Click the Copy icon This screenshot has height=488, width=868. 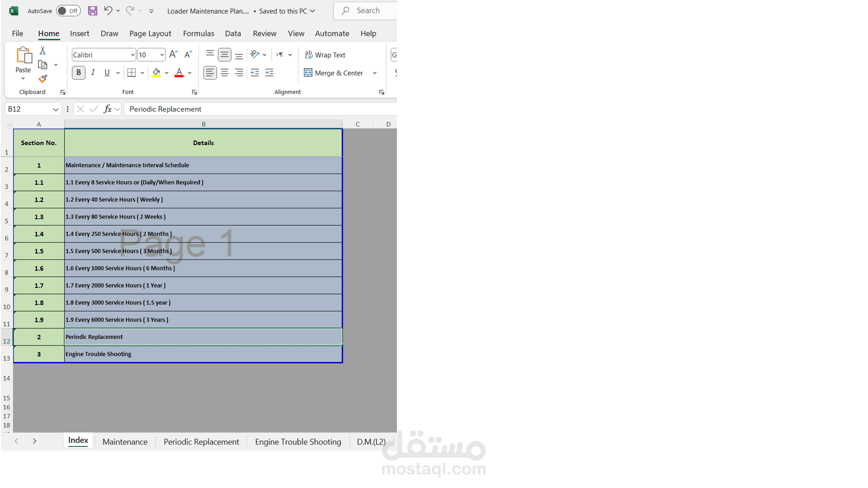pos(42,65)
